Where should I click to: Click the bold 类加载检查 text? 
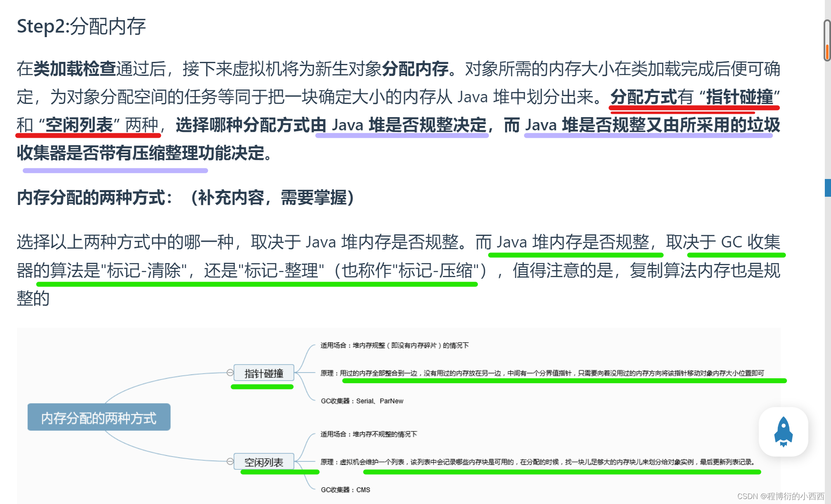[x=74, y=69]
